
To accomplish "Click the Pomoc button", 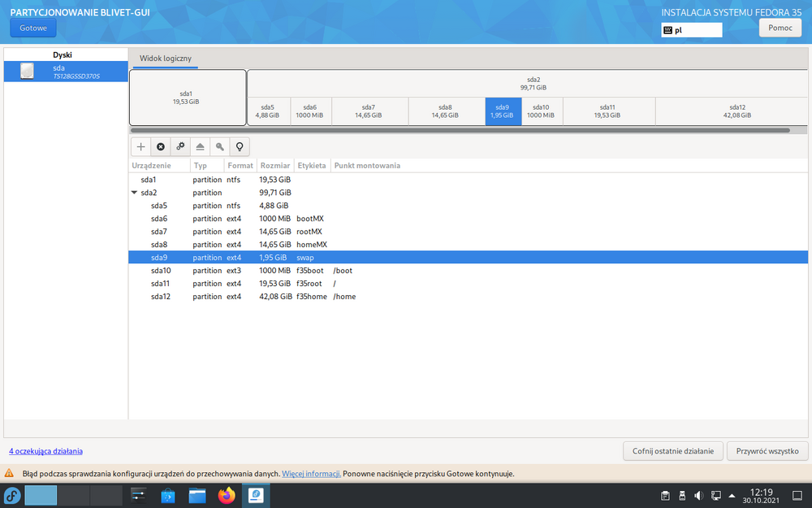I will 780,28.
